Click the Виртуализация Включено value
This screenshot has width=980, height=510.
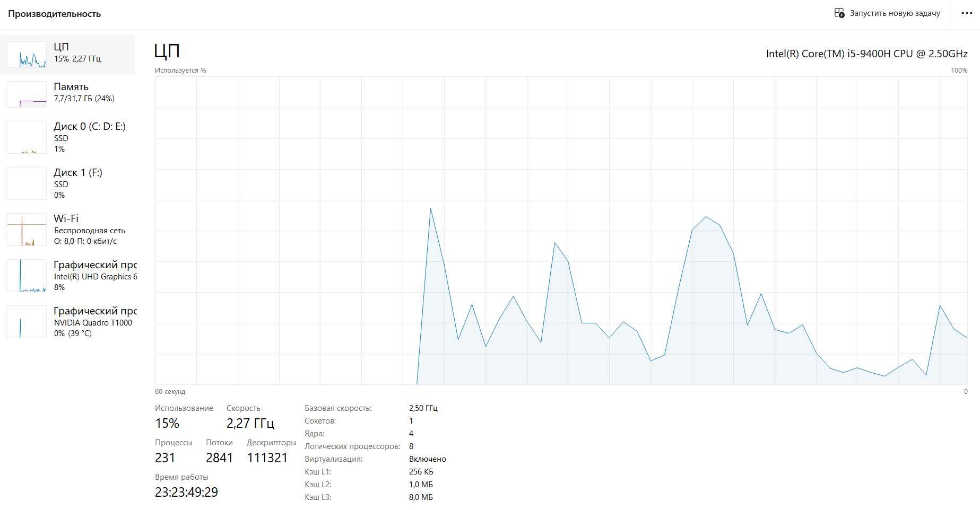click(428, 459)
